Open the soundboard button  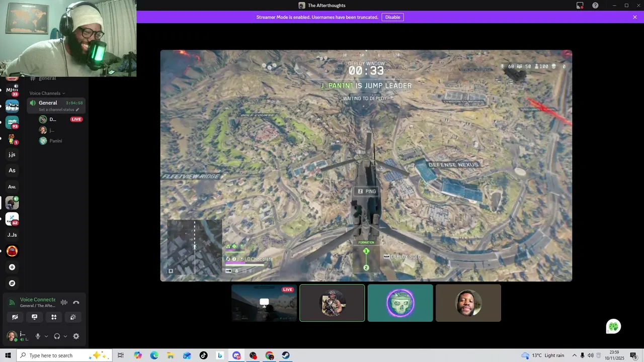click(x=73, y=317)
